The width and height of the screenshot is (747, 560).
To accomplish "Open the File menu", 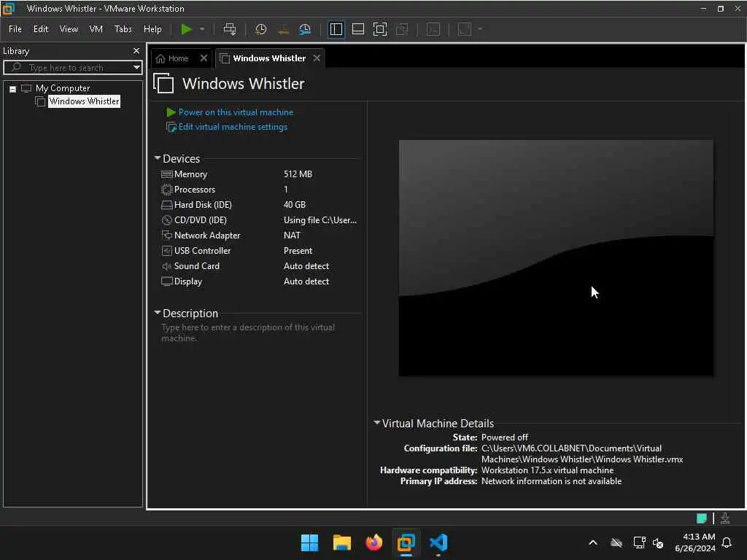I will pyautogui.click(x=15, y=29).
